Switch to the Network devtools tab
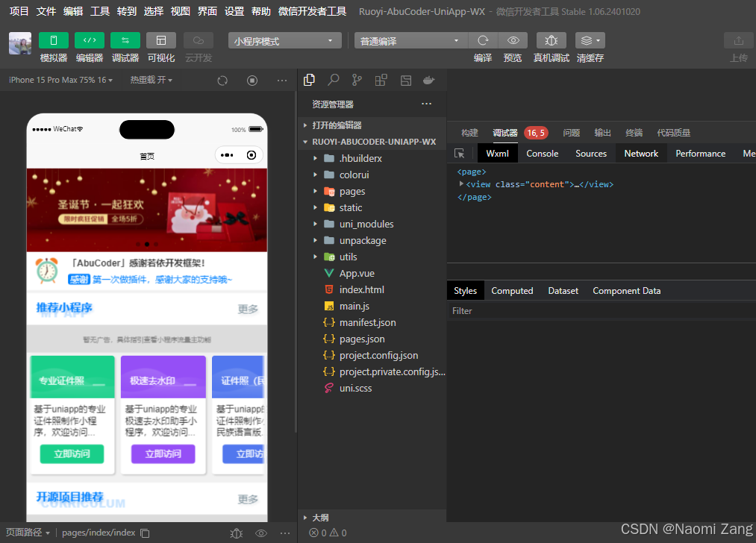 (641, 153)
